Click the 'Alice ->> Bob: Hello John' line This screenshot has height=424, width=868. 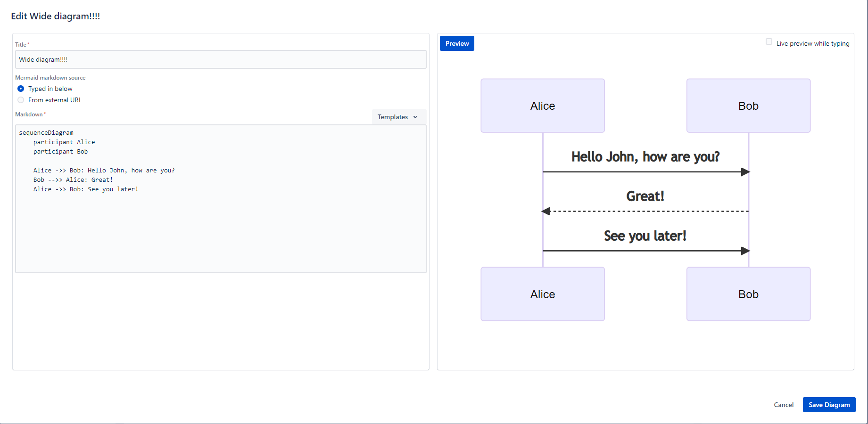(x=104, y=171)
